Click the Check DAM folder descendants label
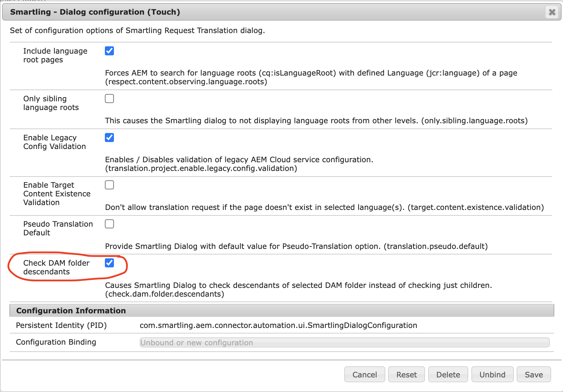The width and height of the screenshot is (563, 392). (56, 267)
